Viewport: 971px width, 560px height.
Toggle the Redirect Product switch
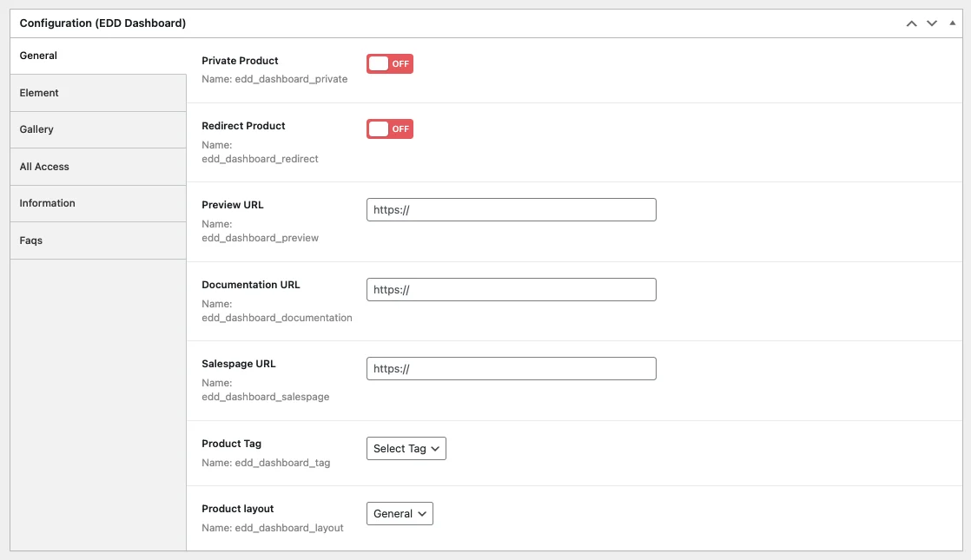pyautogui.click(x=389, y=128)
